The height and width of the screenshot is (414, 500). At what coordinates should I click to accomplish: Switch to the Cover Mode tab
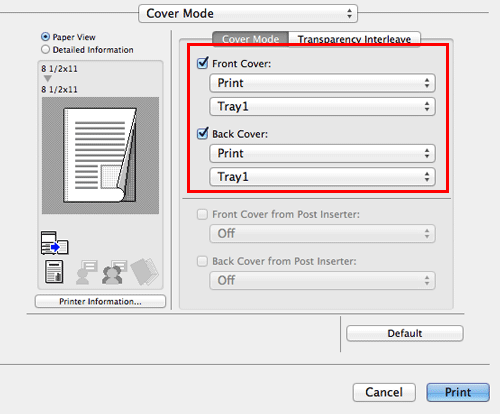click(250, 39)
